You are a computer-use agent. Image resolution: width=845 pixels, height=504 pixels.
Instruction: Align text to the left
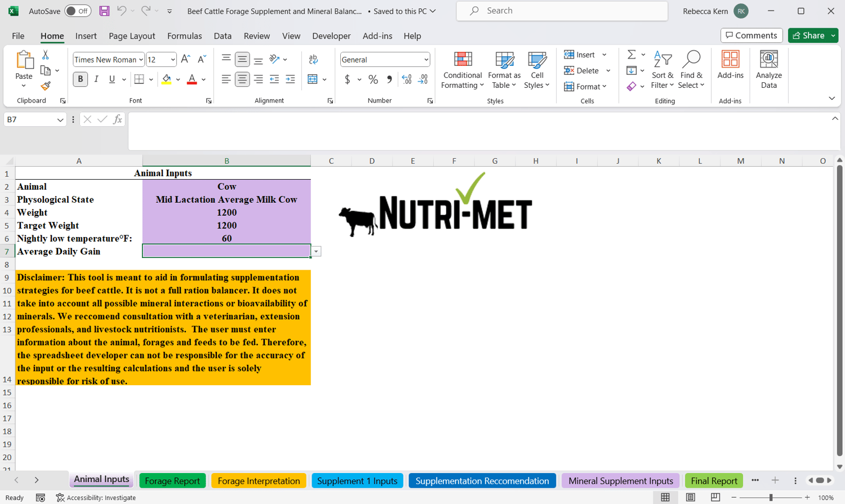tap(226, 79)
